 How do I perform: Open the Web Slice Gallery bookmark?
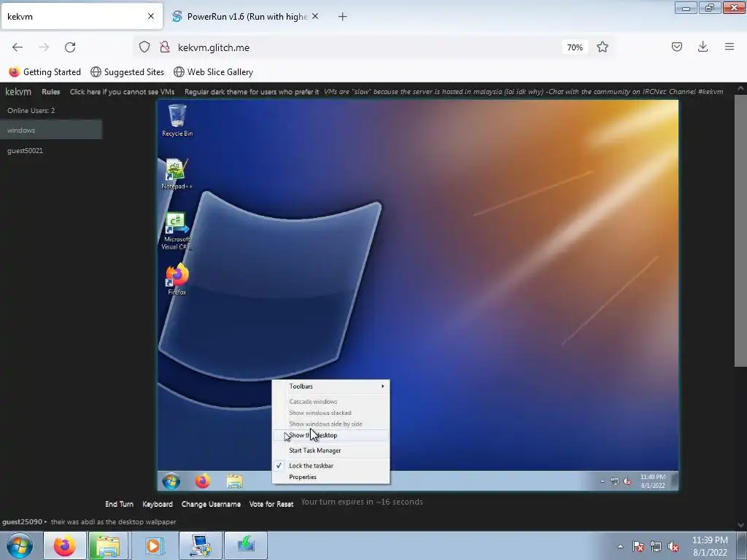click(x=214, y=72)
